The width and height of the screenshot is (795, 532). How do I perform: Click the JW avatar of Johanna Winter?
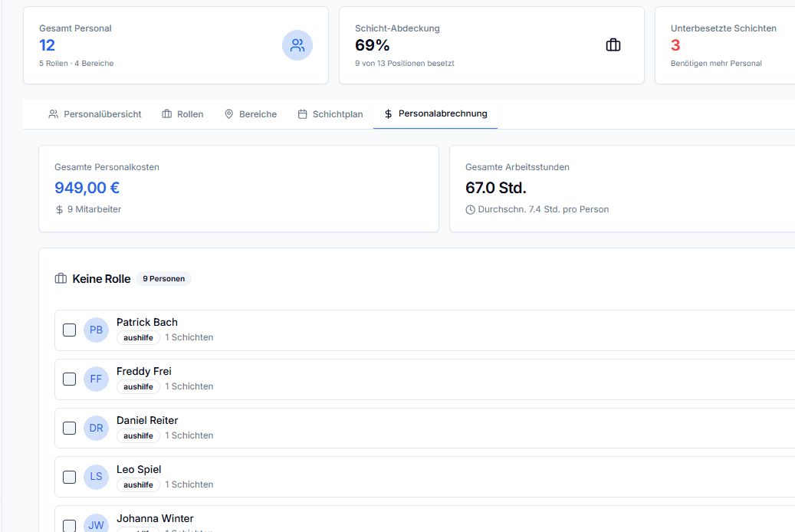[96, 524]
